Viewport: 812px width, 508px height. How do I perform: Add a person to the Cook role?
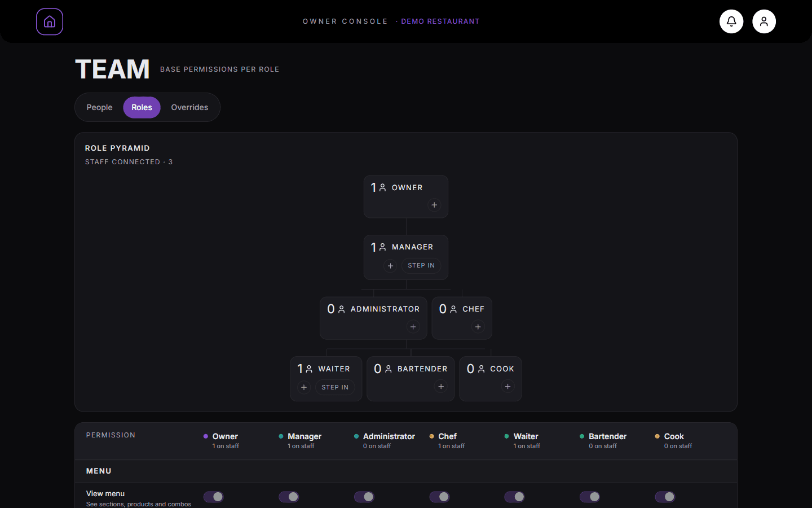coord(508,387)
